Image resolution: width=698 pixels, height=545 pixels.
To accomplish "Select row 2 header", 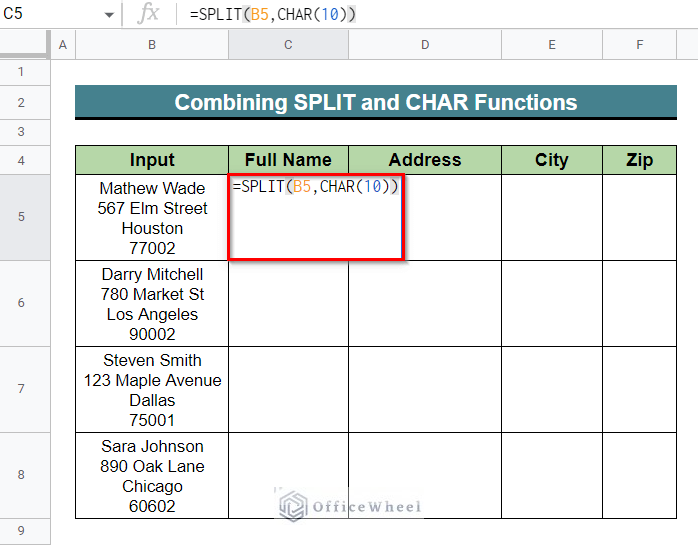I will 25,102.
